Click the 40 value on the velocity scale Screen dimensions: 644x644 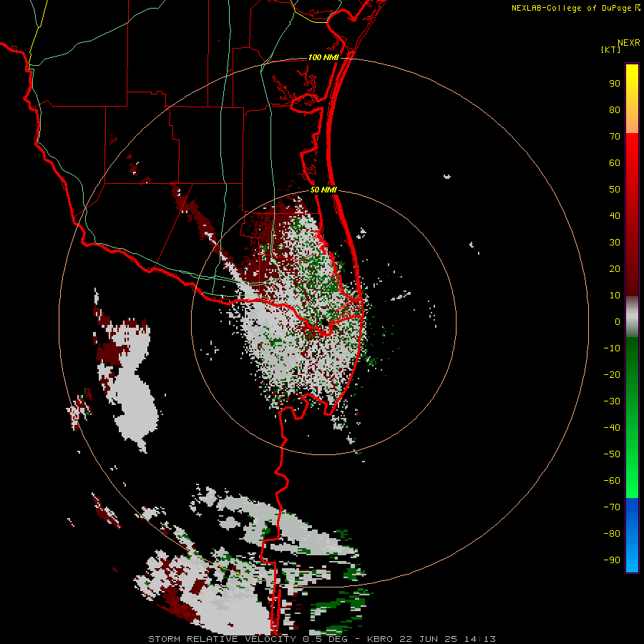click(615, 215)
